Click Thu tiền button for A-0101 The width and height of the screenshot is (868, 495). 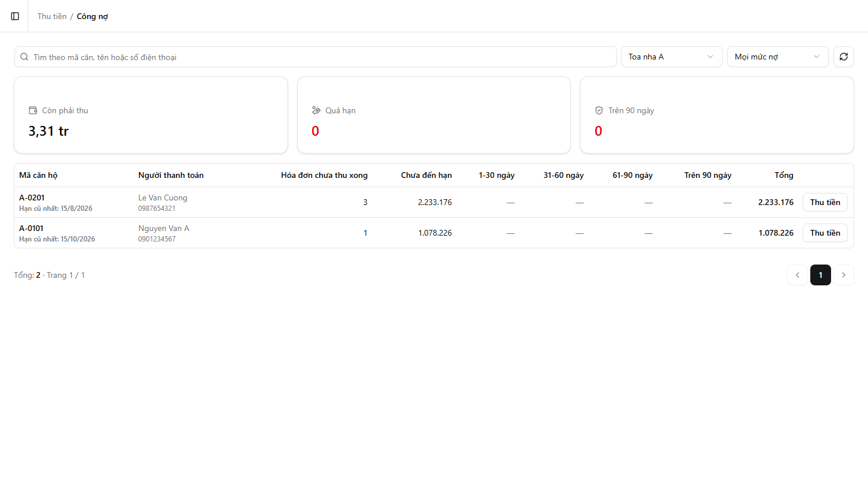[x=825, y=233]
